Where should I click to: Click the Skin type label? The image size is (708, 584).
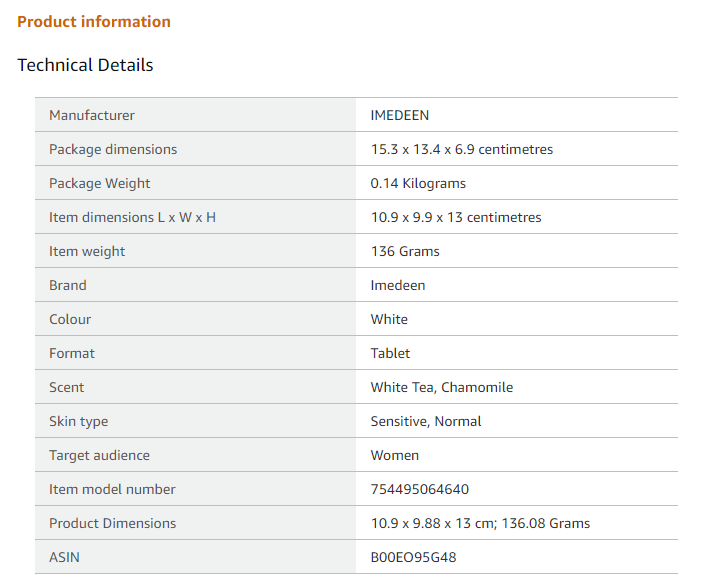click(x=79, y=422)
